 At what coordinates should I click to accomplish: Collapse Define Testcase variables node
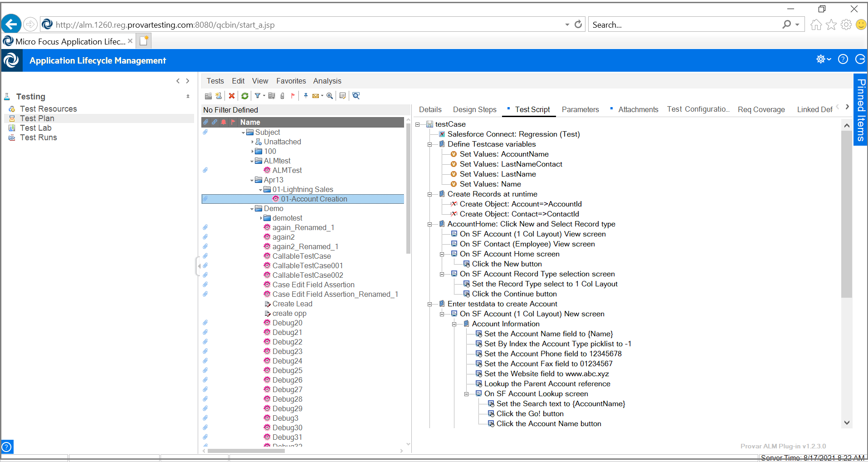click(429, 144)
